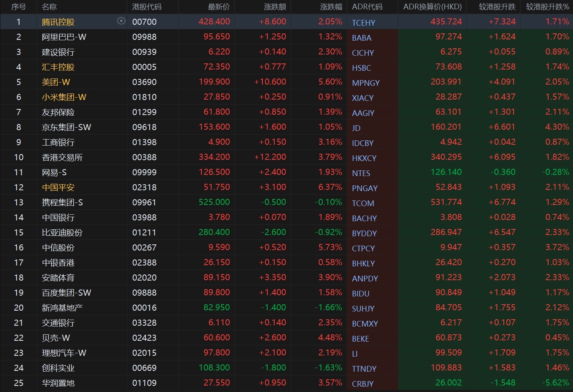The width and height of the screenshot is (573, 392).
Task: Select the 理想汽车-W stock name
Action: click(64, 353)
